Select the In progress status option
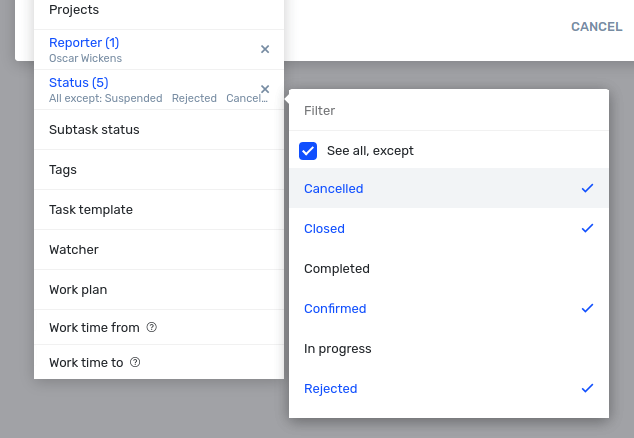Image resolution: width=634 pixels, height=438 pixels. tap(449, 349)
